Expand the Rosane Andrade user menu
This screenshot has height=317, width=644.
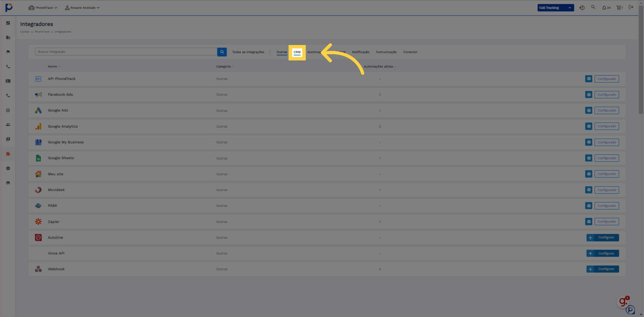[82, 8]
